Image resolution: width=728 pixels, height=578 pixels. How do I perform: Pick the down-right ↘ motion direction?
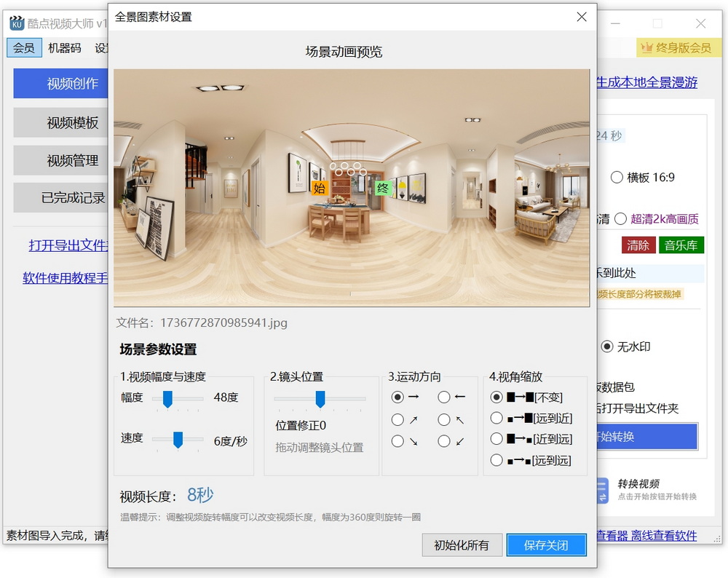[x=397, y=441]
